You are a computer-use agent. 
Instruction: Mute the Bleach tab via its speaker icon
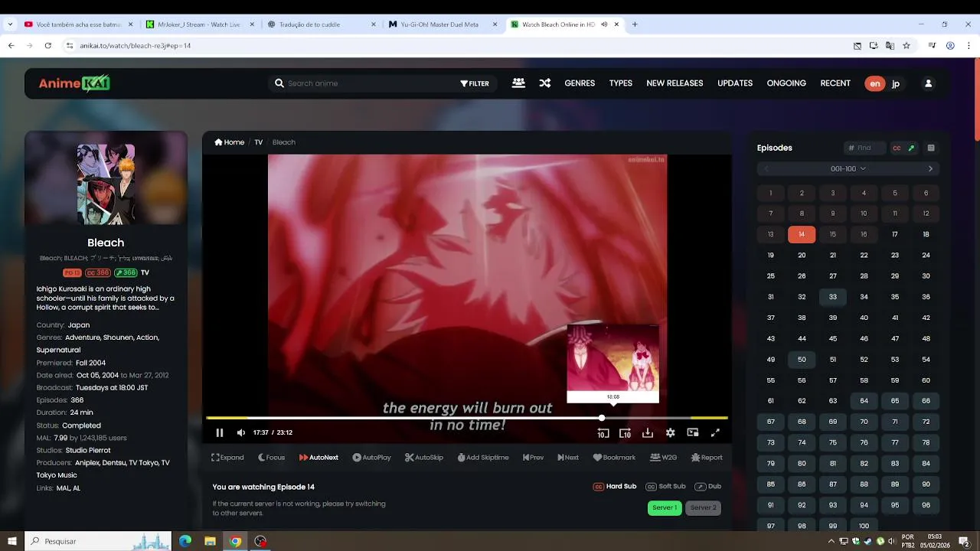click(604, 24)
